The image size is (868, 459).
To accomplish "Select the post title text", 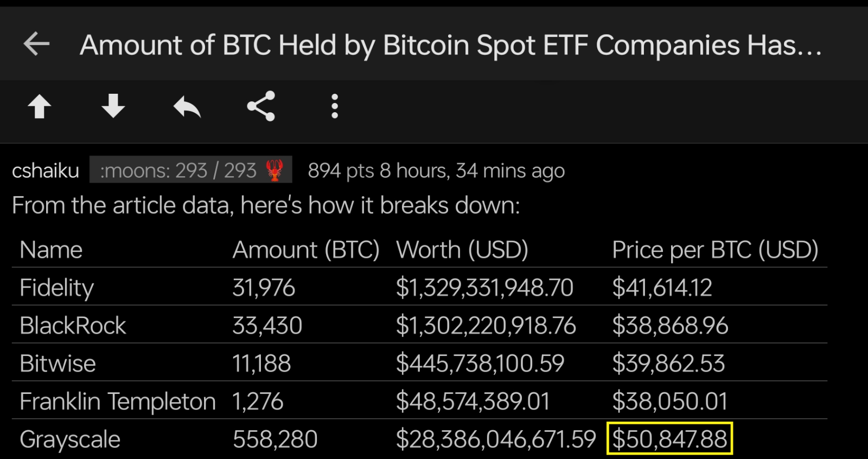I will [451, 45].
